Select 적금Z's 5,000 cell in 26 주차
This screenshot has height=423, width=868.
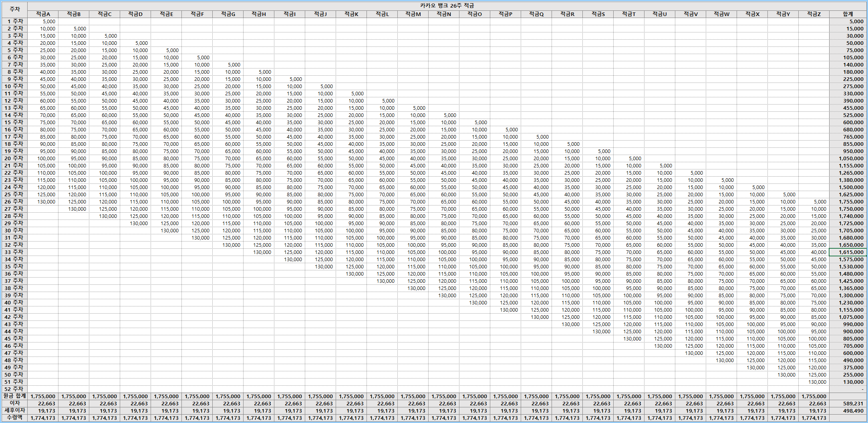pyautogui.click(x=814, y=201)
